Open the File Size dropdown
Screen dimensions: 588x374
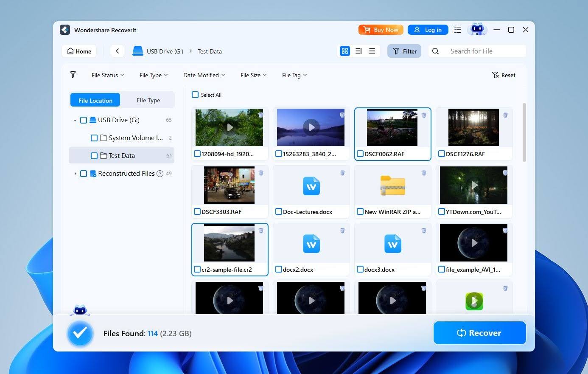[x=253, y=75]
